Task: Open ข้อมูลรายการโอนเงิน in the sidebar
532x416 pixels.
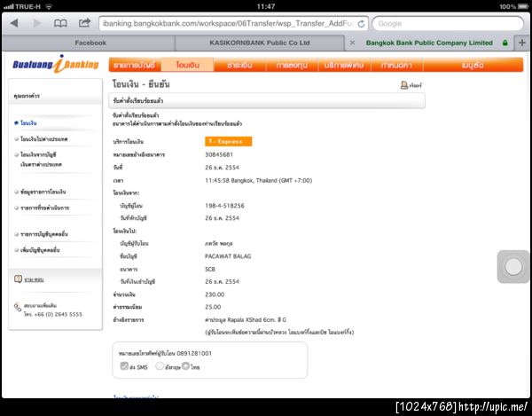Action: (43, 192)
